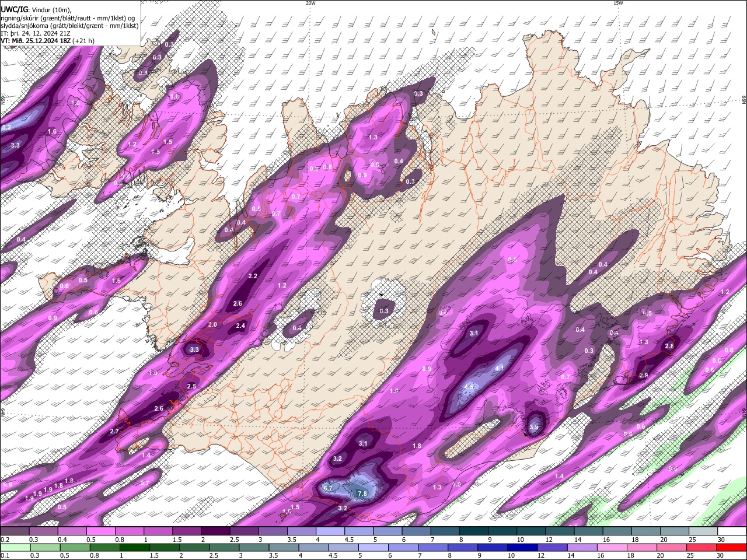Click the '2.7' precipitation value on the map
The height and width of the screenshot is (560, 747).
coord(114,431)
